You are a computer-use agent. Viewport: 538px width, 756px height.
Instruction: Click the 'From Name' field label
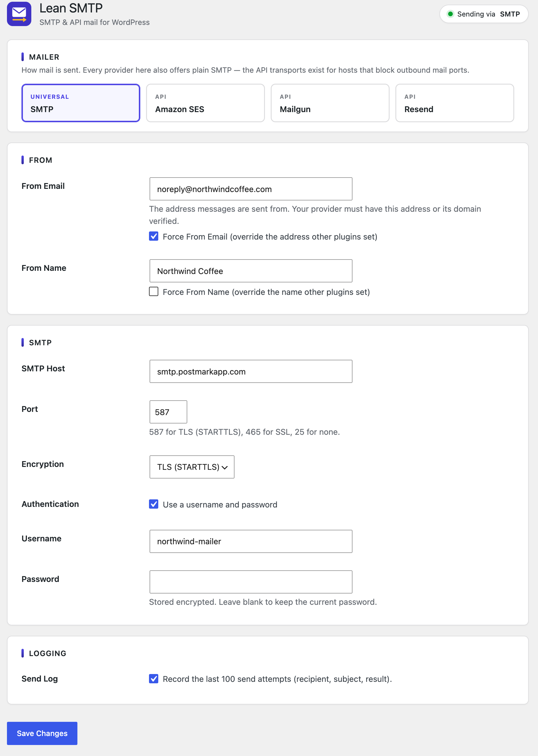pos(44,268)
